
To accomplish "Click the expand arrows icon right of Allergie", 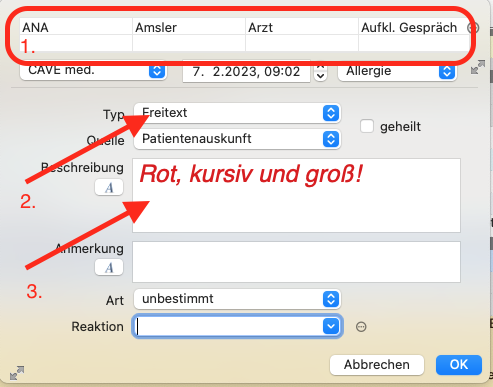I will pyautogui.click(x=478, y=67).
